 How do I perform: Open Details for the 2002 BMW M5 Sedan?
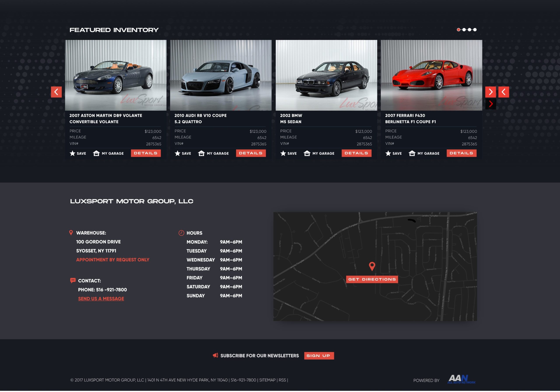pos(357,153)
